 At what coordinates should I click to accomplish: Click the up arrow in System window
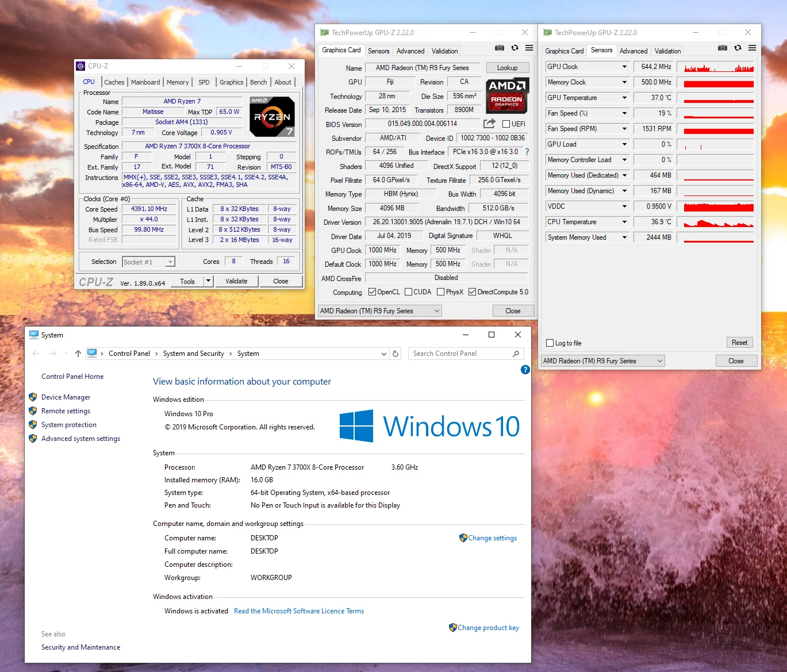(x=78, y=354)
